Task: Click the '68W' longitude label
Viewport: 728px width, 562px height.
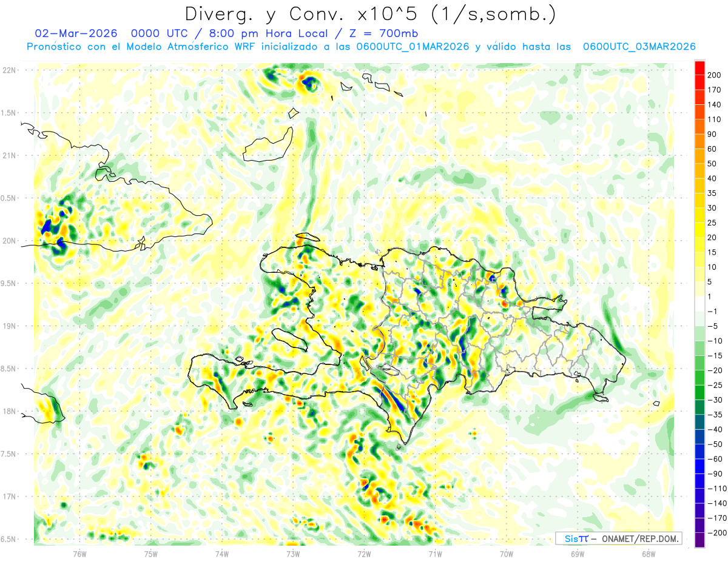Action: pyautogui.click(x=649, y=553)
